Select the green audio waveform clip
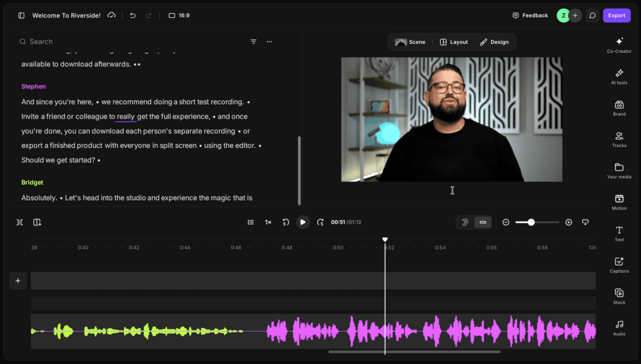 click(x=138, y=331)
